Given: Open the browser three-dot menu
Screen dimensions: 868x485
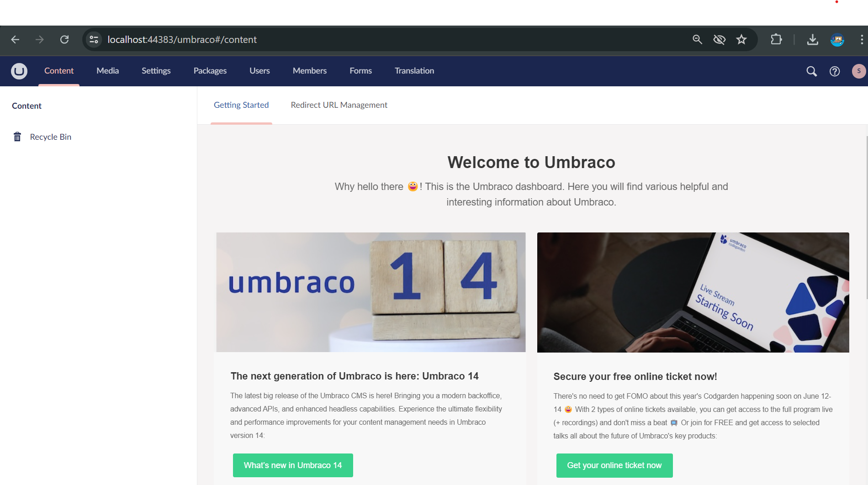Looking at the screenshot, I should [862, 40].
